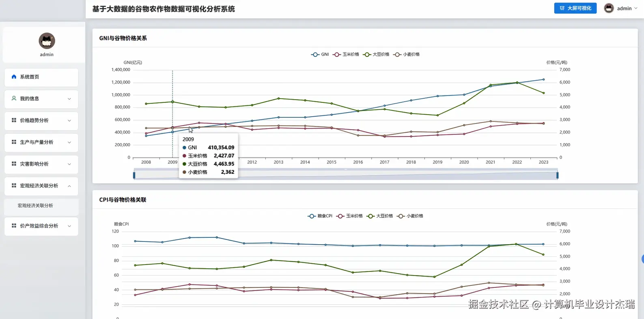Click the right handle of the zoom slider

point(558,175)
